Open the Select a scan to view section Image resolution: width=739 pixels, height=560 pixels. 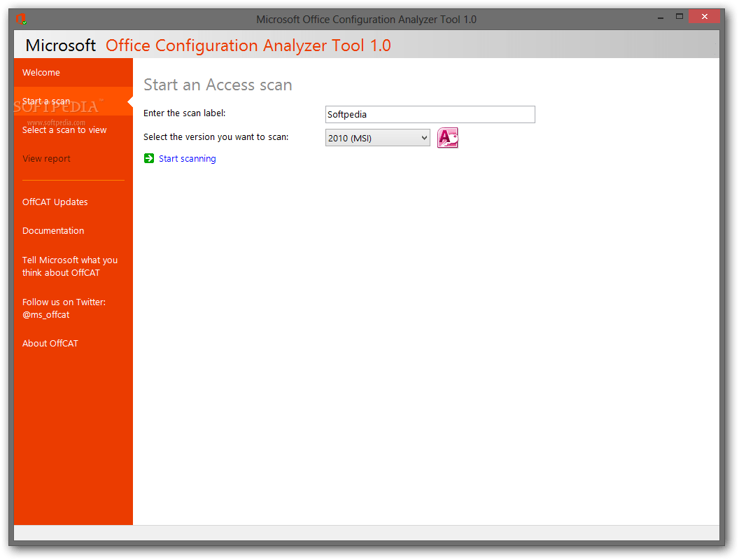(64, 129)
